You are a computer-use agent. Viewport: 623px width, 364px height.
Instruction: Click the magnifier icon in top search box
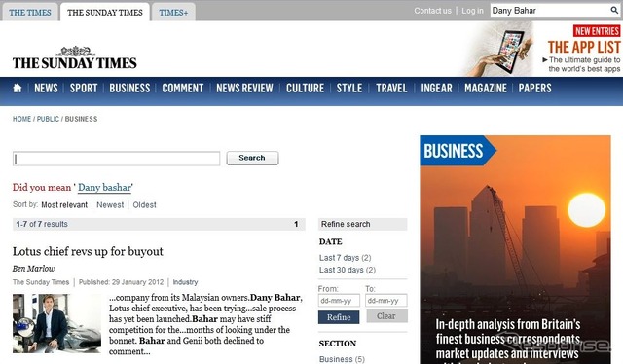(614, 11)
